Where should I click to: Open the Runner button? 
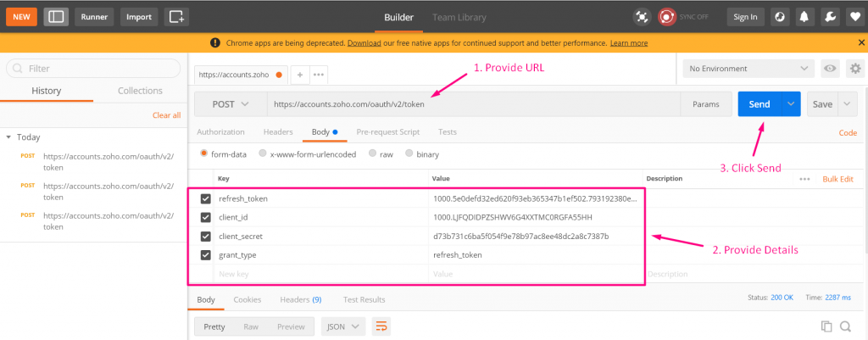(x=94, y=17)
